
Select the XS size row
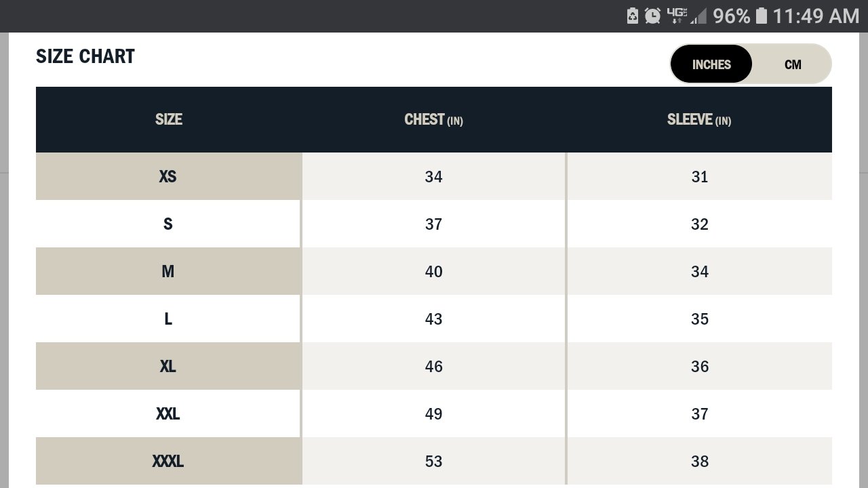point(434,176)
